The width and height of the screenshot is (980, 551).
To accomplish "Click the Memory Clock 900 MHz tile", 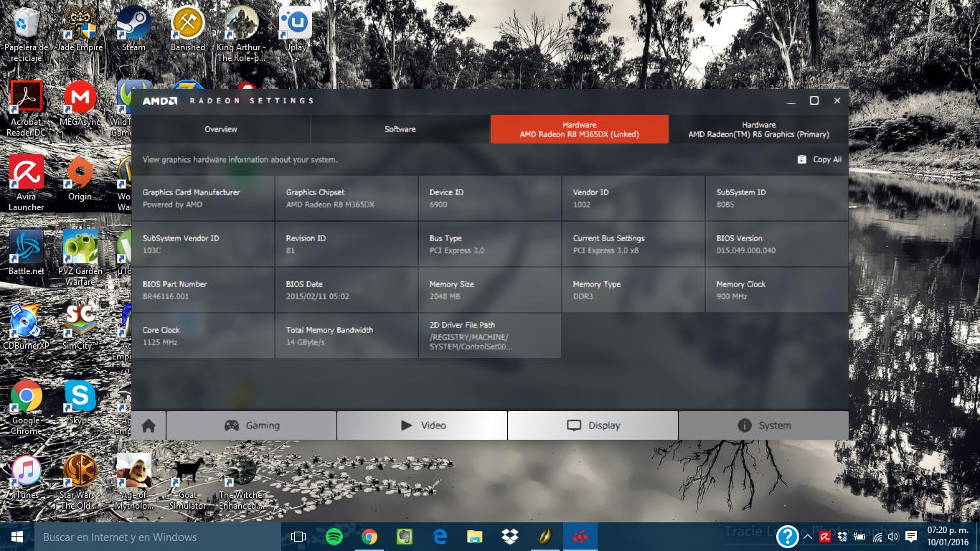I will click(x=777, y=290).
